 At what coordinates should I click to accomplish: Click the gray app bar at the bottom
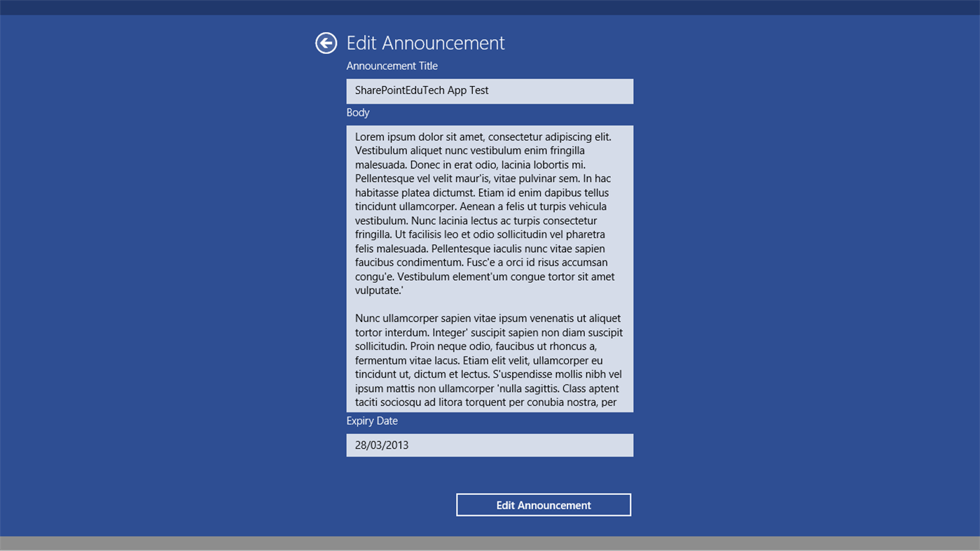[x=490, y=545]
